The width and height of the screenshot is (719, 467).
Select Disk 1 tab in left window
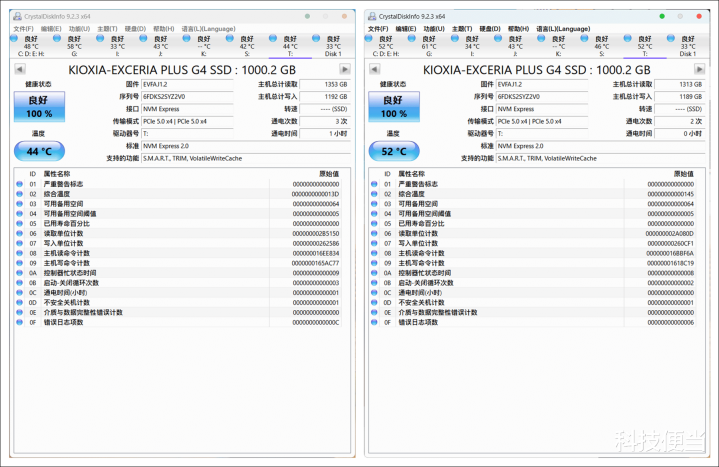(x=333, y=46)
